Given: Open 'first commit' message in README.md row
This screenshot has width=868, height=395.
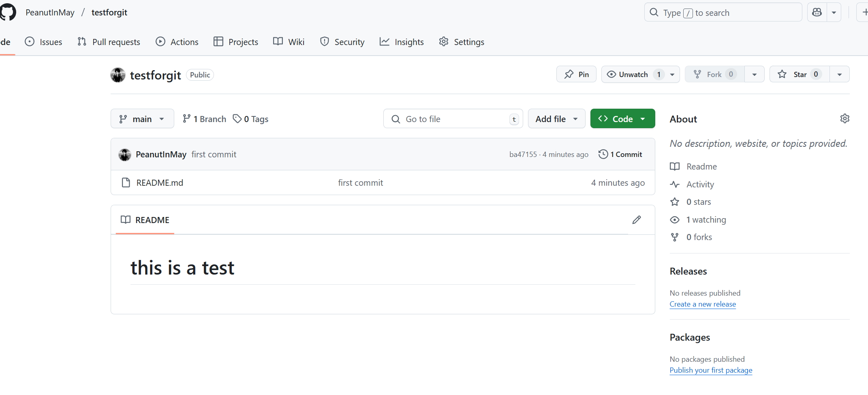Looking at the screenshot, I should coord(361,183).
